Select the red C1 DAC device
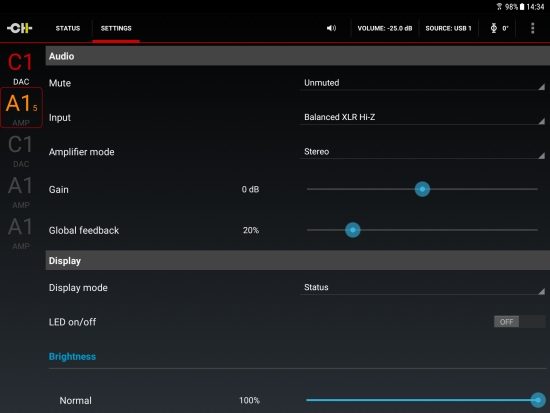The image size is (550, 413). [x=21, y=68]
